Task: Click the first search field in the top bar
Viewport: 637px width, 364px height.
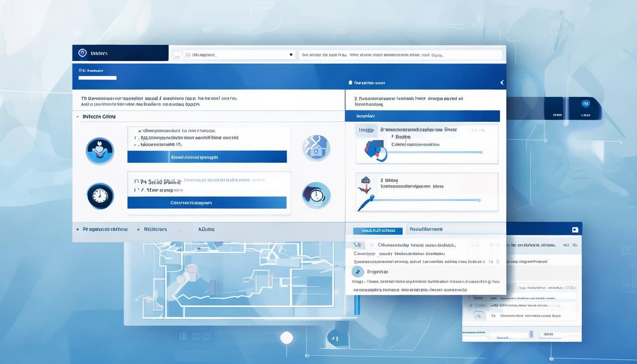Action: 234,55
